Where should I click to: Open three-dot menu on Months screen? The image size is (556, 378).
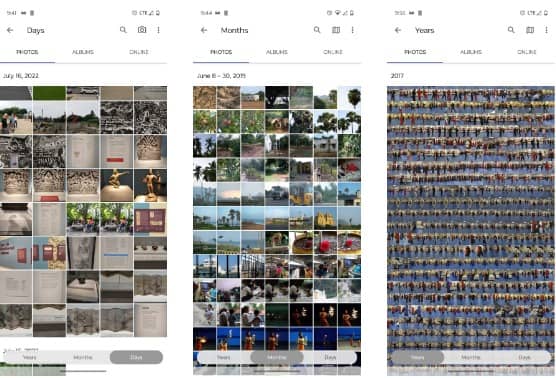click(x=352, y=30)
